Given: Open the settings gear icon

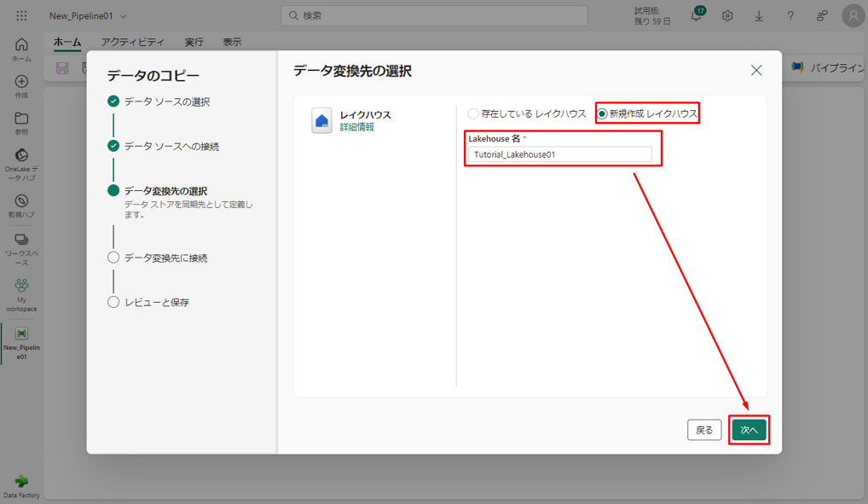Looking at the screenshot, I should 727,16.
